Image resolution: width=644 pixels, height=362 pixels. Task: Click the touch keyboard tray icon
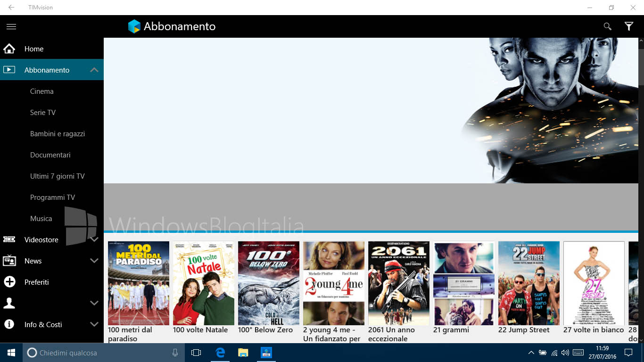click(x=578, y=353)
